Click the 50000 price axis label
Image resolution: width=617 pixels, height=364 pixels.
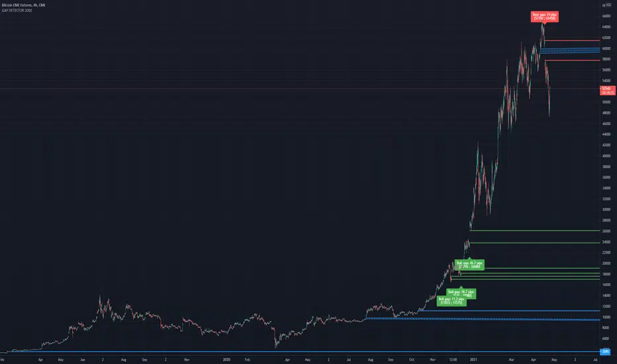pos(606,102)
